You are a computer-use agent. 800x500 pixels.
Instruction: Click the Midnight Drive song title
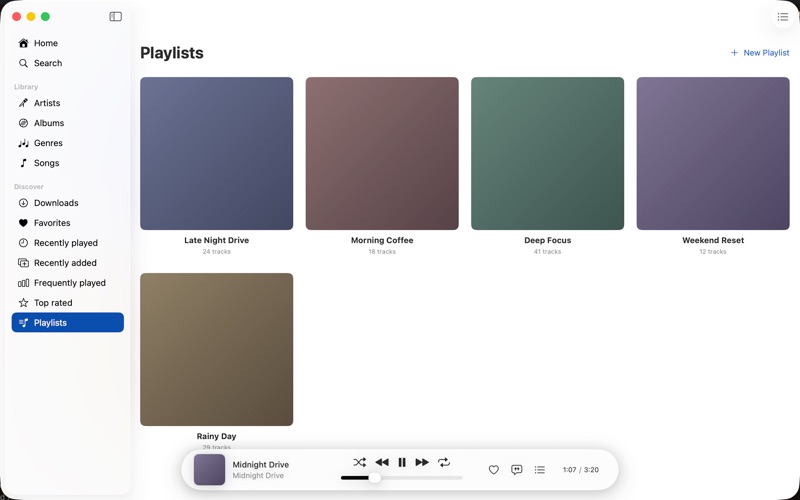point(261,465)
